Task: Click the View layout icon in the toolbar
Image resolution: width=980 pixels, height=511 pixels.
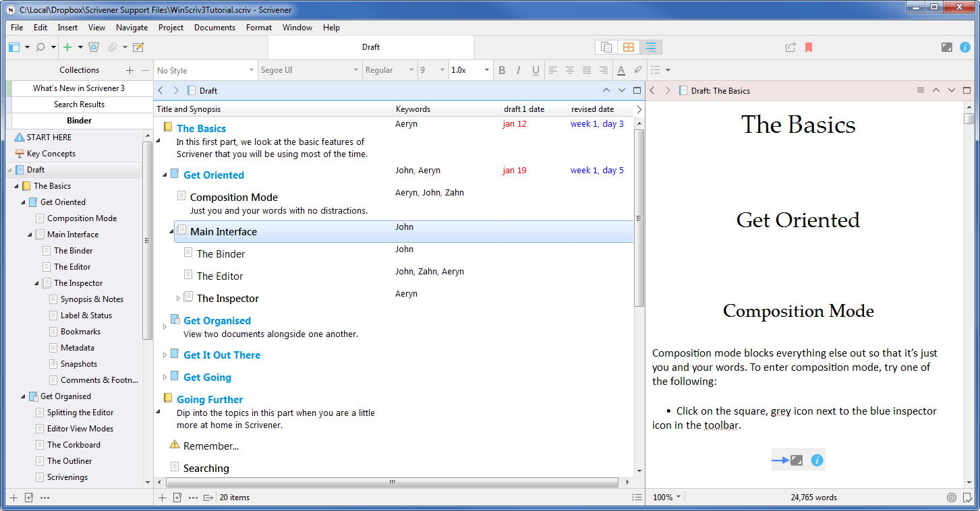Action: coord(15,47)
